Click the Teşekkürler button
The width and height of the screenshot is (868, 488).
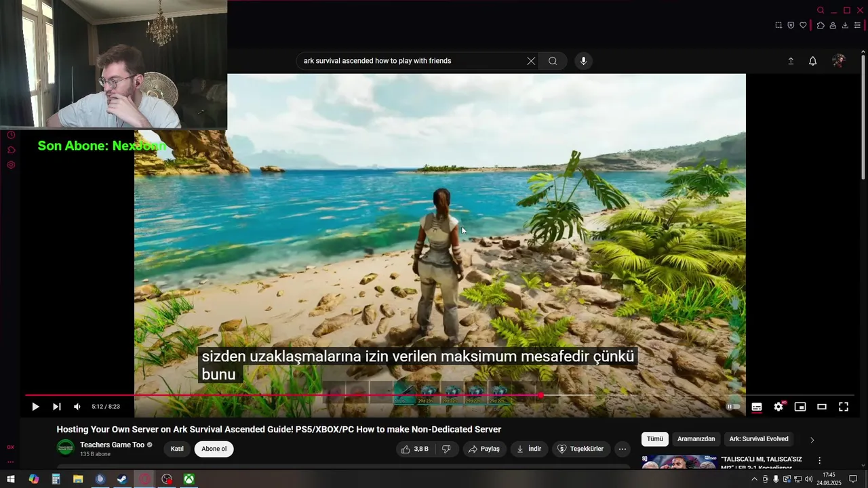pyautogui.click(x=580, y=449)
